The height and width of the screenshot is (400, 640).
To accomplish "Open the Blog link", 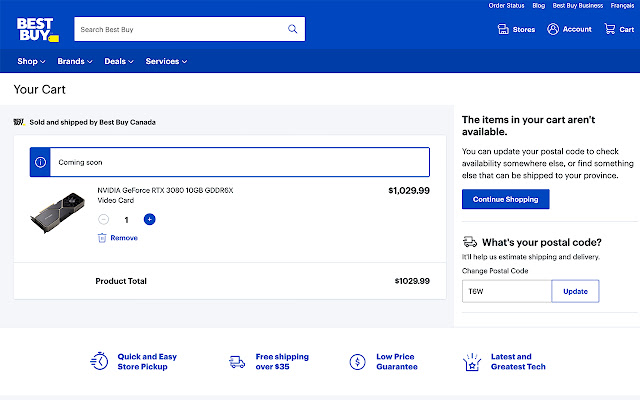I will coord(538,6).
